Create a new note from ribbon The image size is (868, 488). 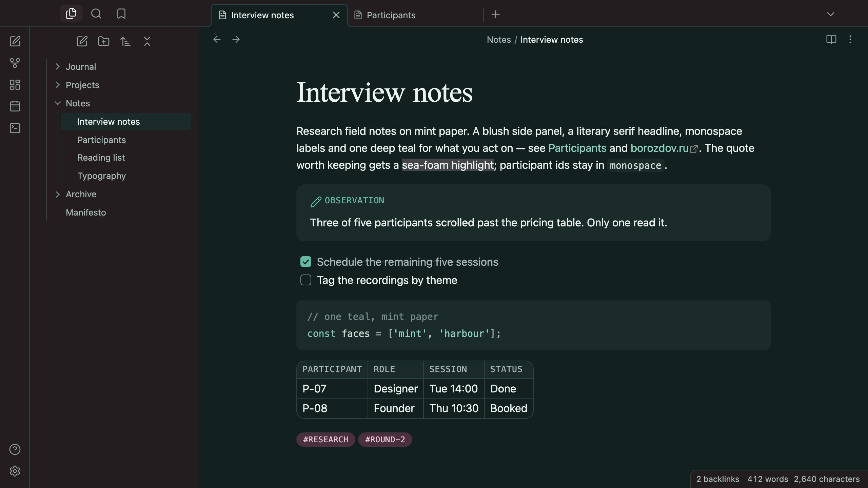coord(15,41)
